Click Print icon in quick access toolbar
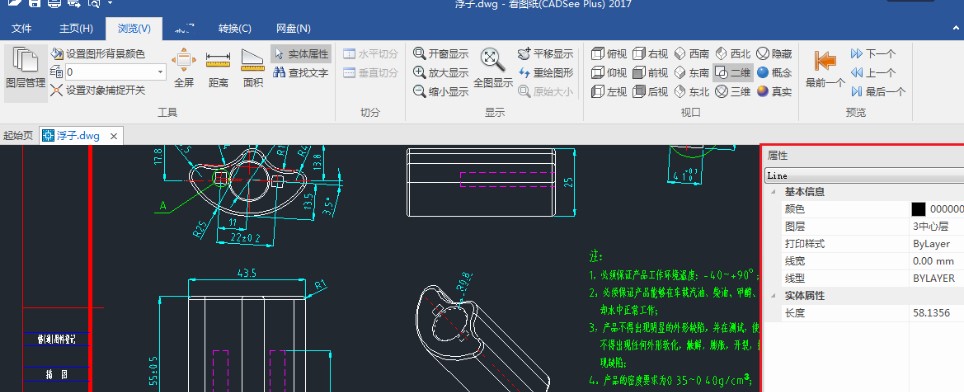The height and width of the screenshot is (392, 964). click(x=54, y=4)
